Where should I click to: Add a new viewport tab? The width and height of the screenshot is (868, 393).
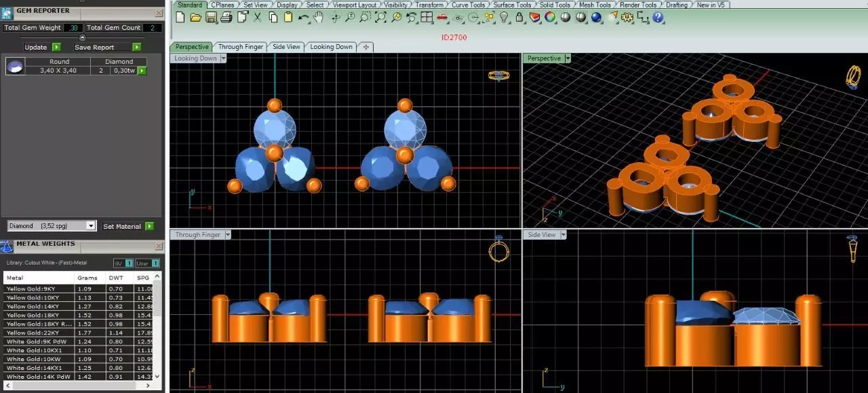pos(366,47)
